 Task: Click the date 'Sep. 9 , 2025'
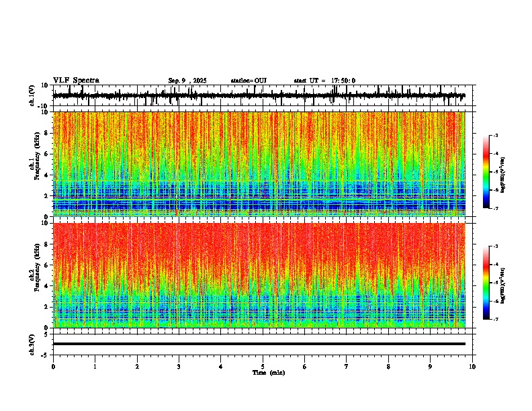click(187, 81)
